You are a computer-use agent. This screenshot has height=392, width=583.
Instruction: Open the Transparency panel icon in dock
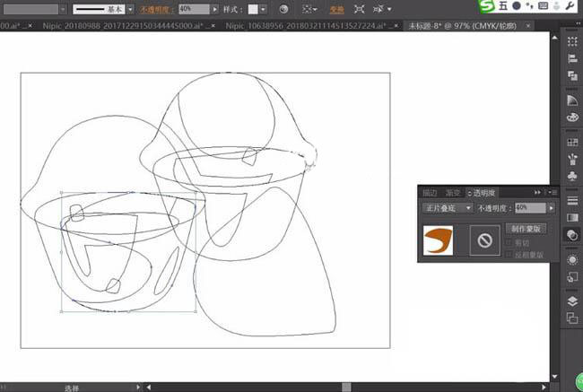click(572, 234)
